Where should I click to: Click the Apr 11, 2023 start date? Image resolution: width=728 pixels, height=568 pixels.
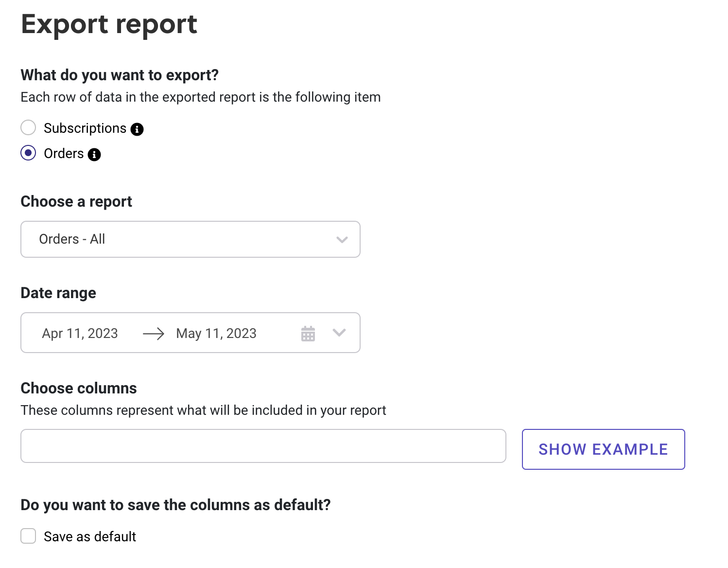80,334
